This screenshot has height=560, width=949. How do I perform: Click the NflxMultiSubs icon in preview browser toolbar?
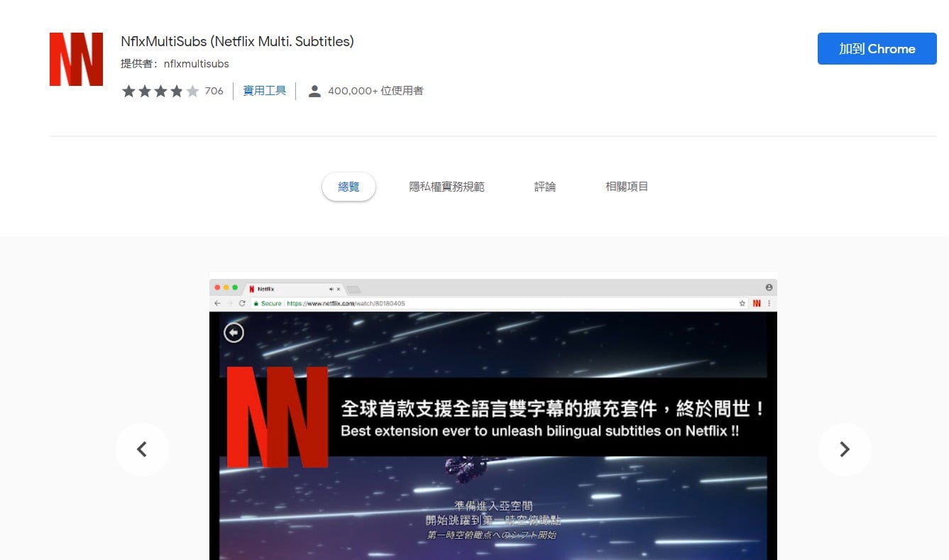click(757, 303)
